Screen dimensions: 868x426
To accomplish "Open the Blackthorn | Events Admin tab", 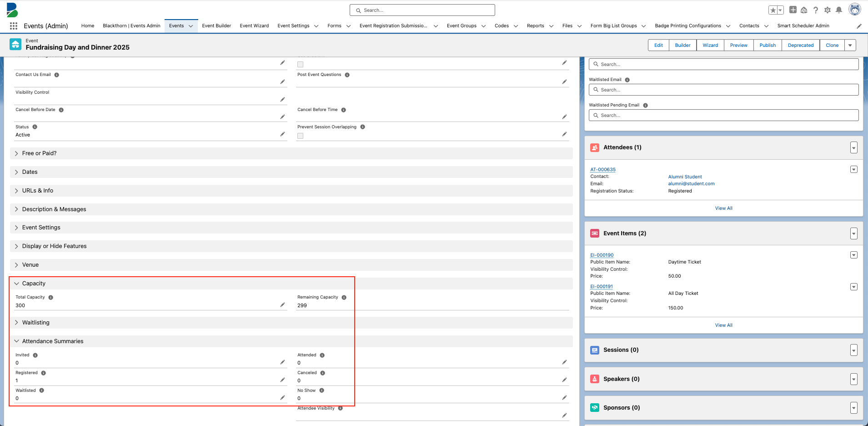I will [x=131, y=26].
